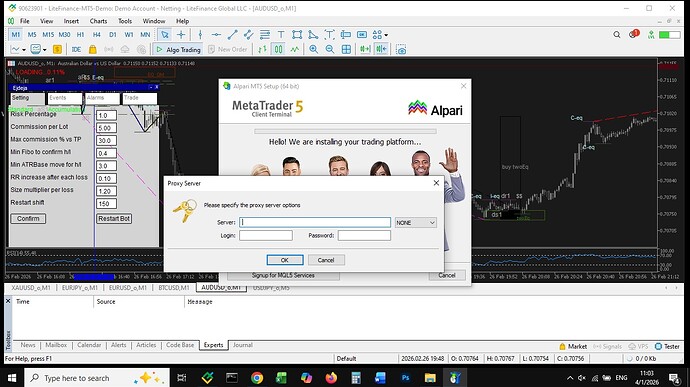The height and width of the screenshot is (387, 690).
Task: Open Events tab in Ejdeja panel
Action: point(65,98)
